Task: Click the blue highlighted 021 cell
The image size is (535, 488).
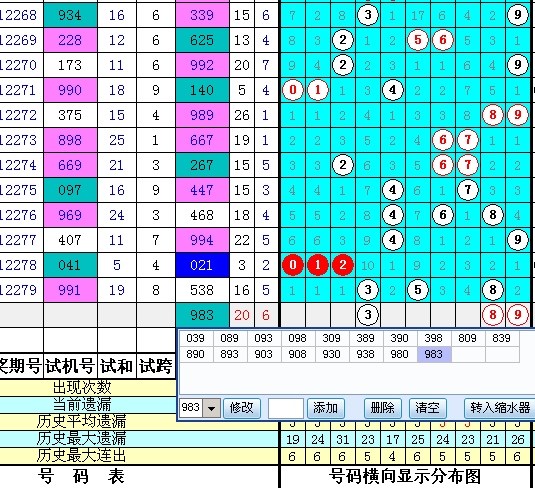Action: (x=202, y=265)
